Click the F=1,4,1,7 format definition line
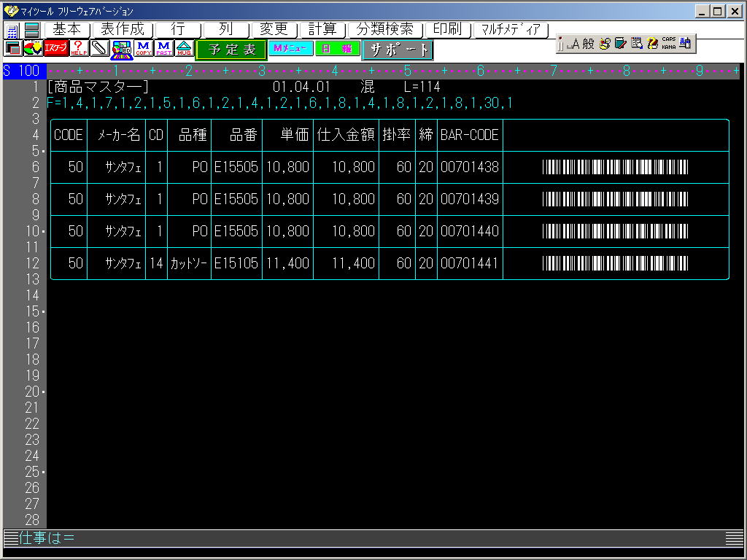 coord(279,103)
